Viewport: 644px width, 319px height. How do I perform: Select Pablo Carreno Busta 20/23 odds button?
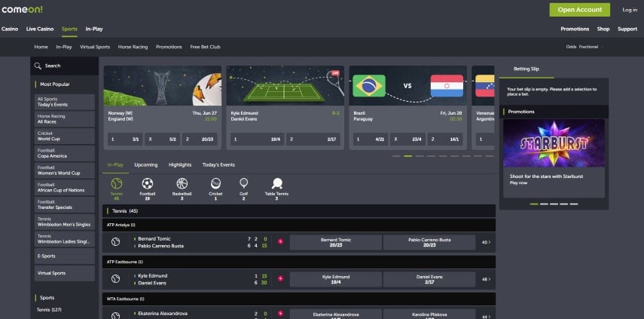click(429, 243)
